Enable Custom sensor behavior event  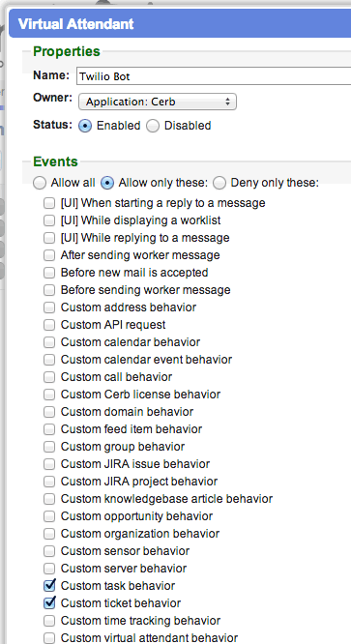[49, 551]
